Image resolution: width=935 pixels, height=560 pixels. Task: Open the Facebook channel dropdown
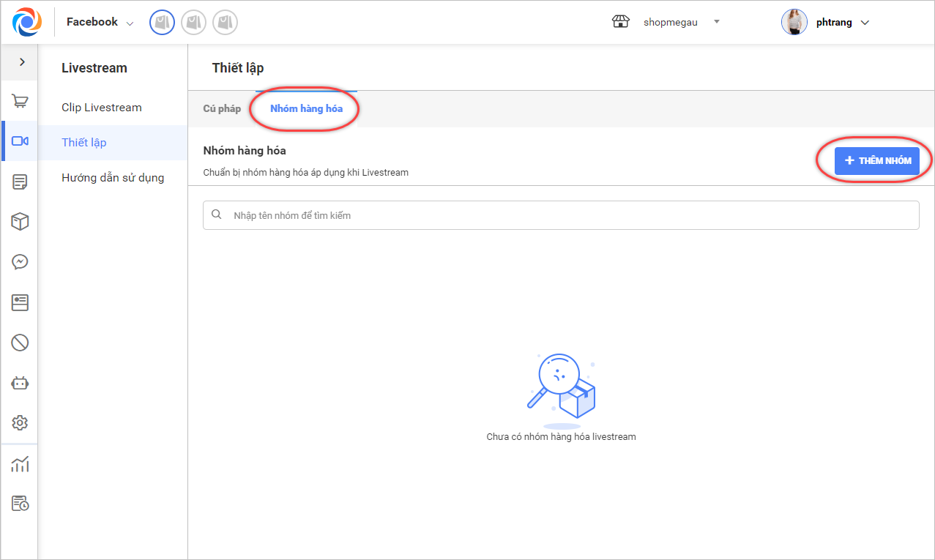tap(100, 23)
